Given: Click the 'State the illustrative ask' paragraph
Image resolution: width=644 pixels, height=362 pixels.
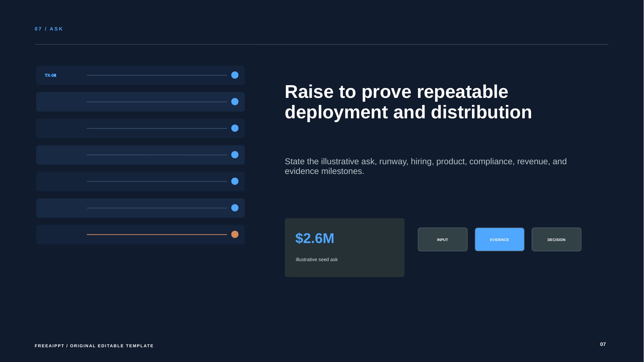Looking at the screenshot, I should pyautogui.click(x=425, y=166).
